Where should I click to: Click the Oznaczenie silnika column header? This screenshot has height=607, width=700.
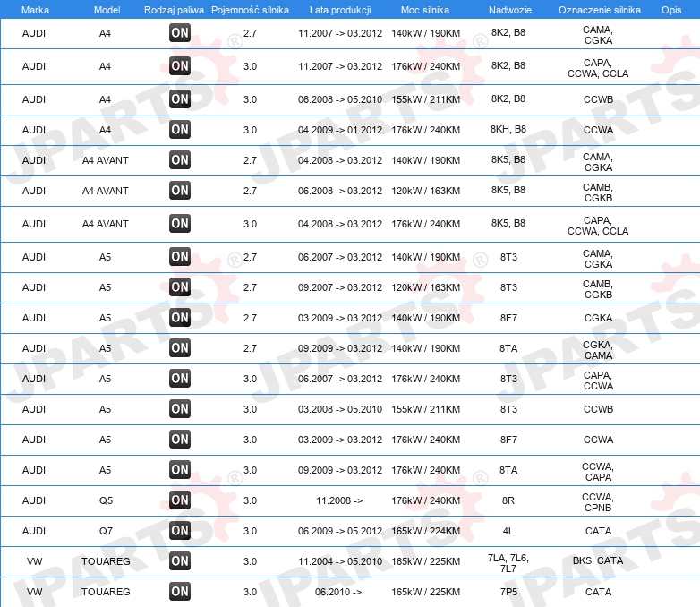[x=599, y=10]
